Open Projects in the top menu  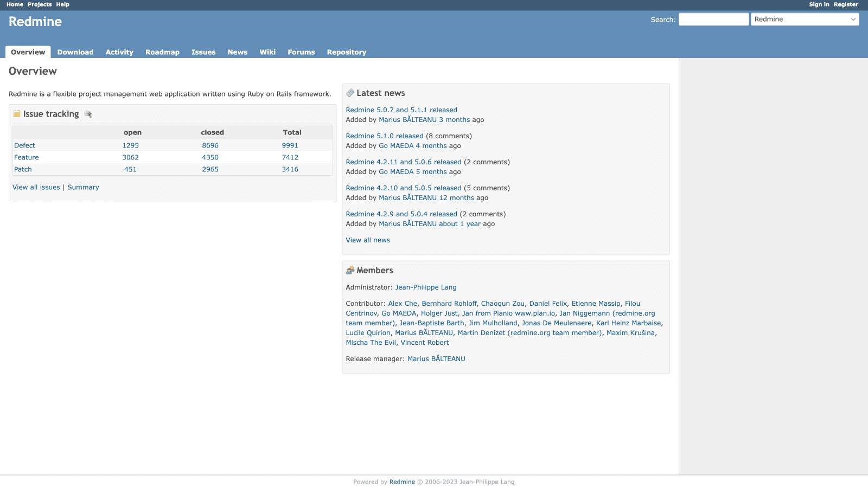coord(40,4)
